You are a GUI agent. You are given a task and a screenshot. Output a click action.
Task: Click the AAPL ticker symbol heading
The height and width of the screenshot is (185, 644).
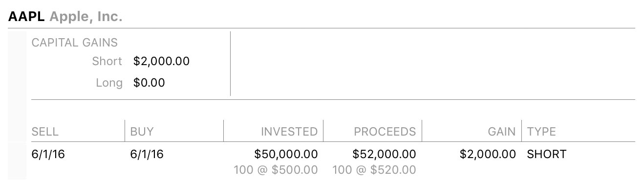click(26, 17)
